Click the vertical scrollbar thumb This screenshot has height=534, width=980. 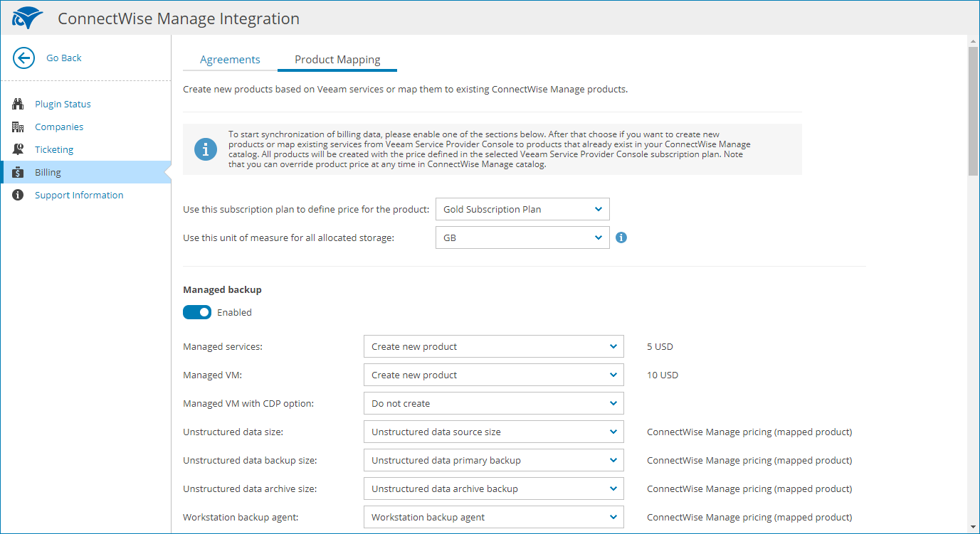[973, 110]
